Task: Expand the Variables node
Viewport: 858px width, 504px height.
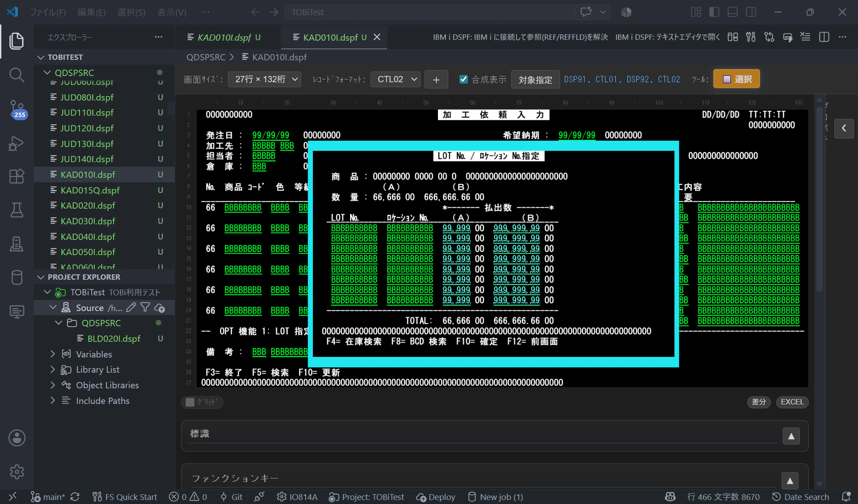Action: (x=53, y=354)
